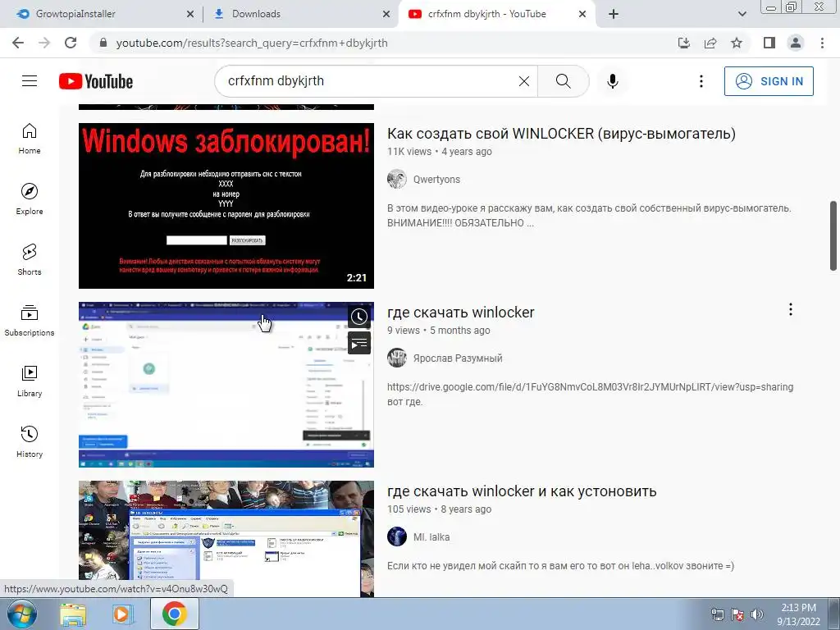Click the install app icon in address bar
The height and width of the screenshot is (630, 840).
tap(684, 43)
